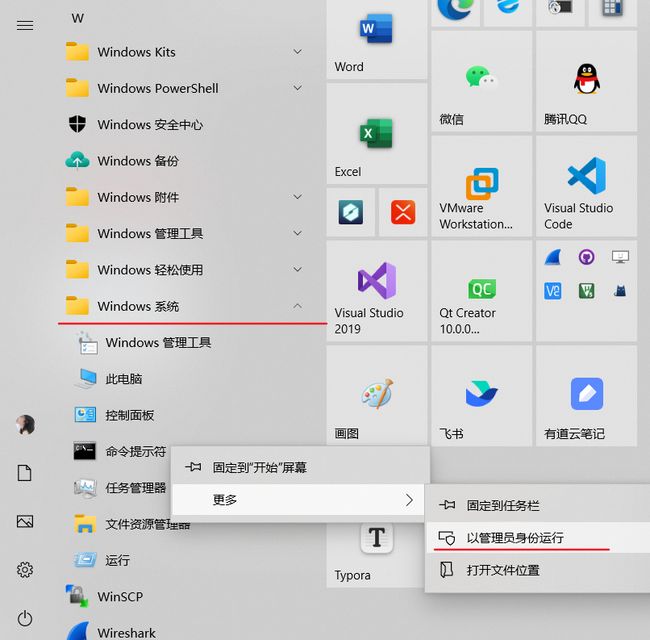
Task: Choose 以管理员身份运行 in submenu
Action: 538,538
